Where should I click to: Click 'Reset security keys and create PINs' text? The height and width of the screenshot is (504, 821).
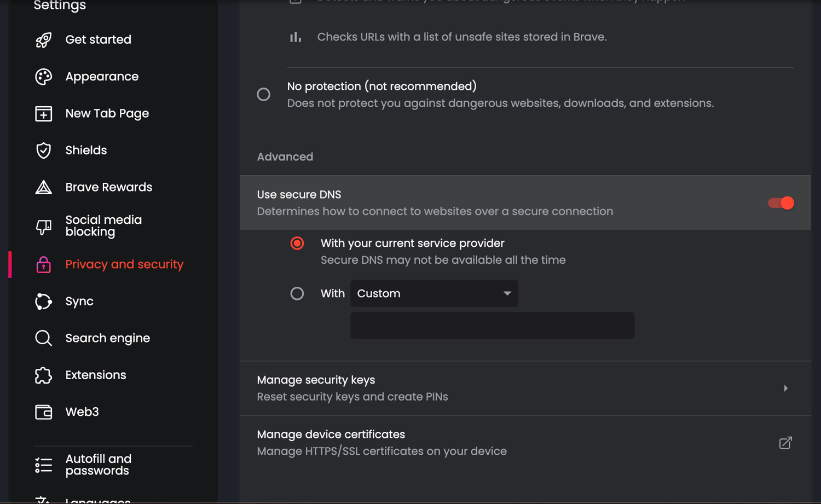[352, 397]
